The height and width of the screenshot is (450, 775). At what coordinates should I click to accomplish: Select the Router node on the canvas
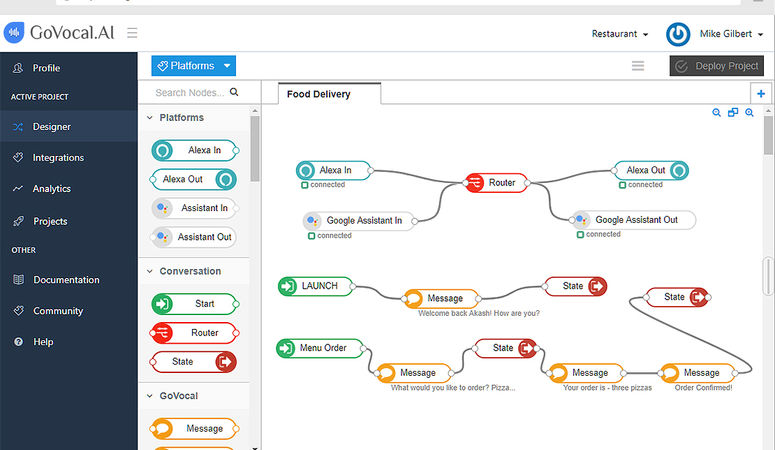pos(496,182)
